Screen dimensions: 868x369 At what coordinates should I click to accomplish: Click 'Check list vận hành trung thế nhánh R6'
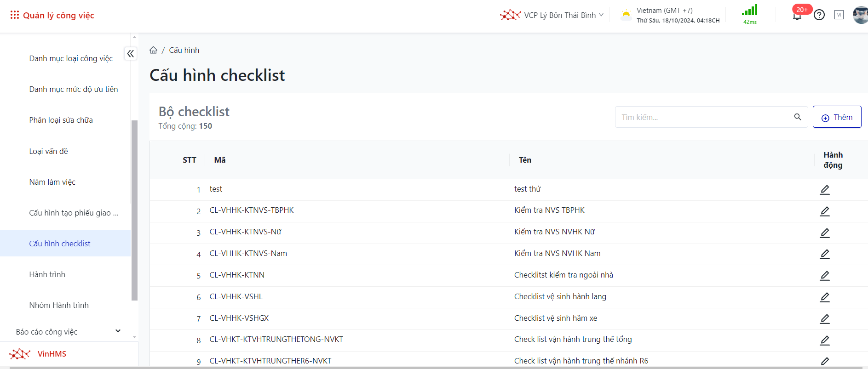tap(581, 361)
